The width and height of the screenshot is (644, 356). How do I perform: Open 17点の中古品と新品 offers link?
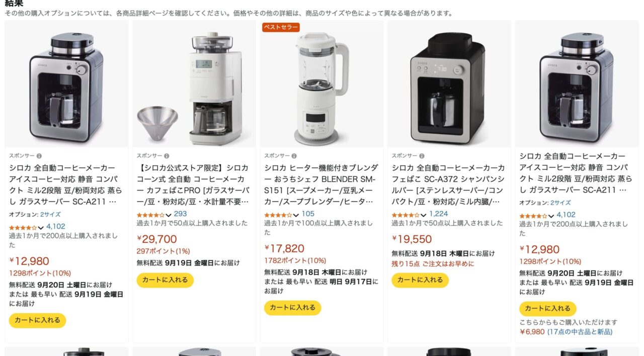580,332
